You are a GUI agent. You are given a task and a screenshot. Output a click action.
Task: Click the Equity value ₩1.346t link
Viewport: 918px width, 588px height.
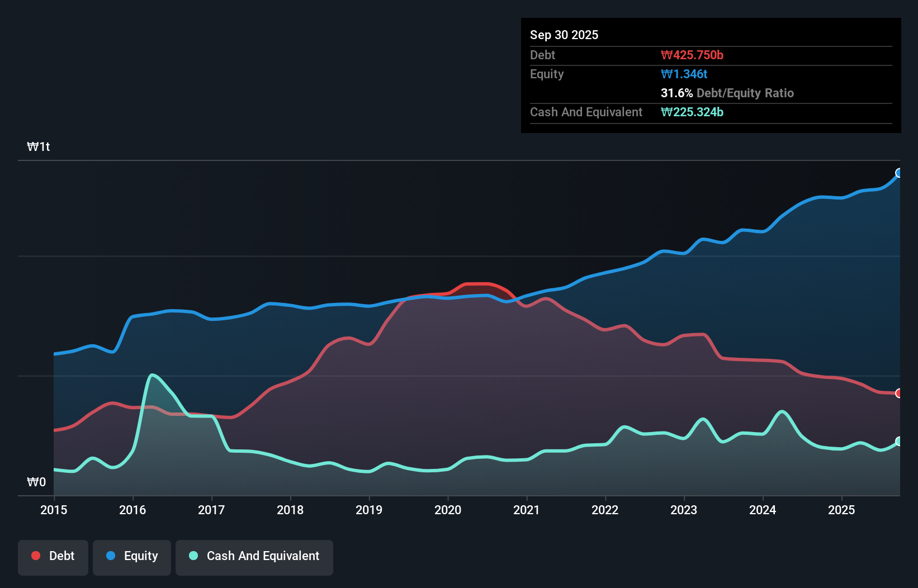click(684, 74)
